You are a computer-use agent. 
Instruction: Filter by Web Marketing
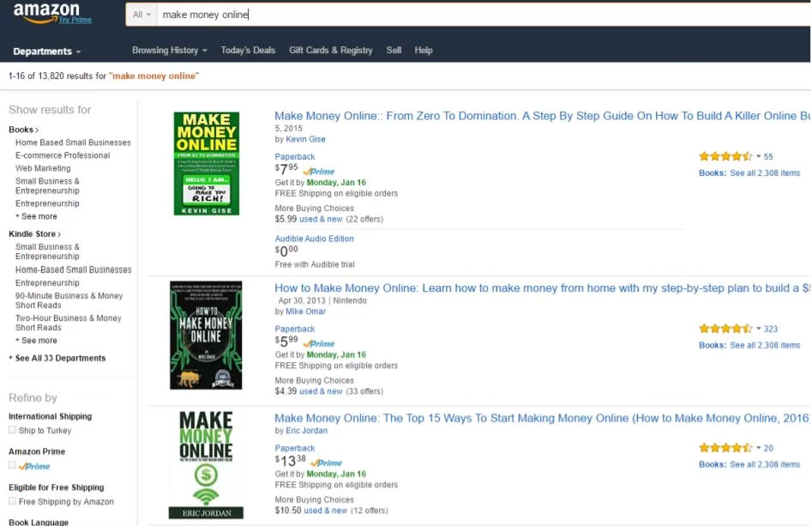coord(43,168)
